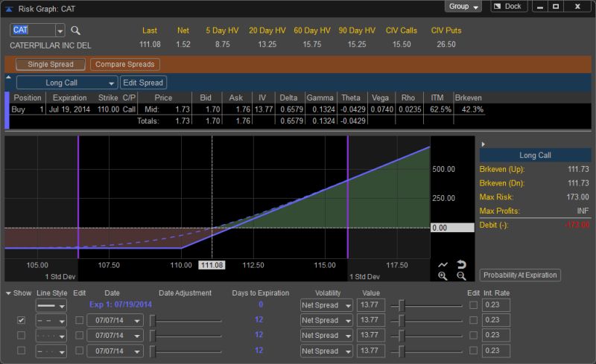The width and height of the screenshot is (596, 364).
Task: Click the line chart mode icon
Action: click(443, 265)
